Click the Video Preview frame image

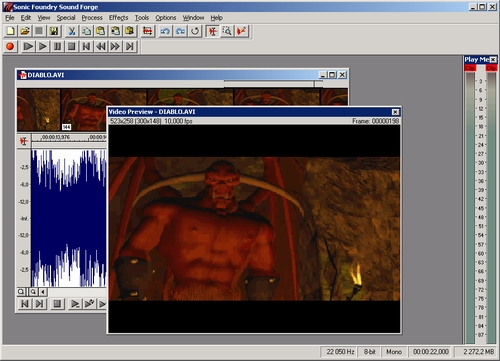[254, 229]
